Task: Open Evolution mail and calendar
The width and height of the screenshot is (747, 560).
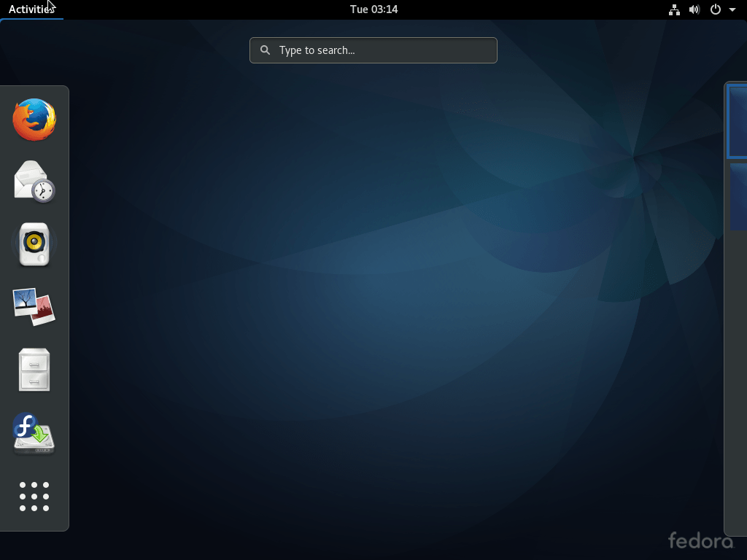Action: (x=34, y=182)
